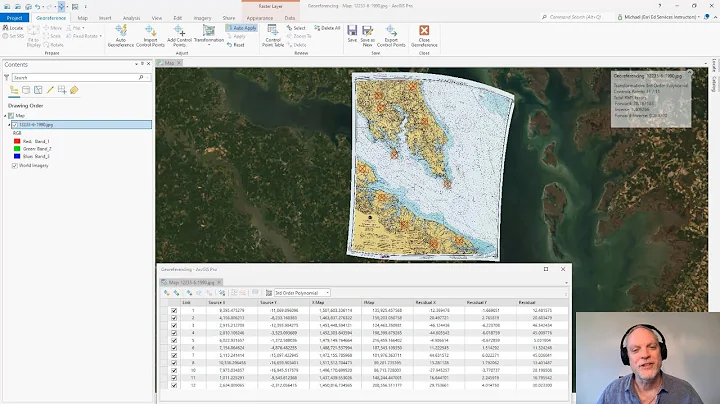Click the first toolbar icon in control point table
The width and height of the screenshot is (720, 404).
(x=167, y=292)
